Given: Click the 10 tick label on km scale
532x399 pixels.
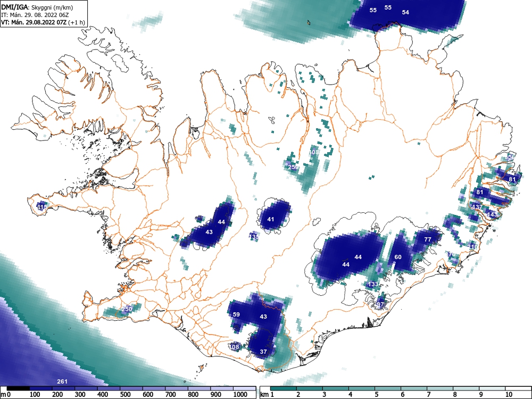Looking at the screenshot, I should [509, 395].
